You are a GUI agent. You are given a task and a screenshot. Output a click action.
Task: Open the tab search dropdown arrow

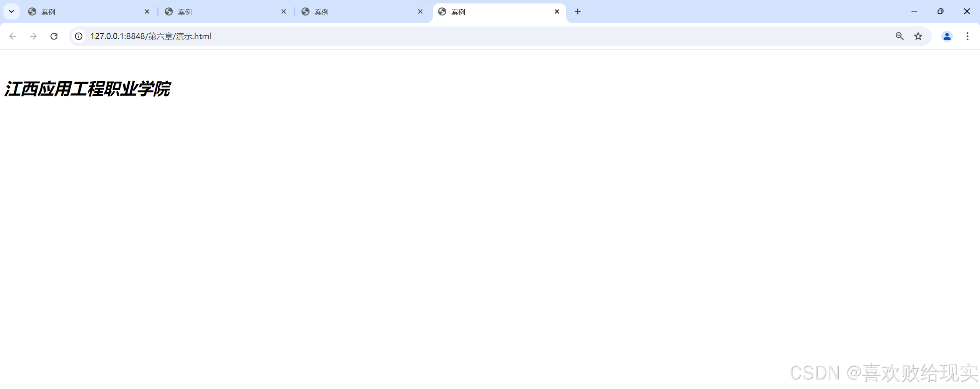pos(11,11)
